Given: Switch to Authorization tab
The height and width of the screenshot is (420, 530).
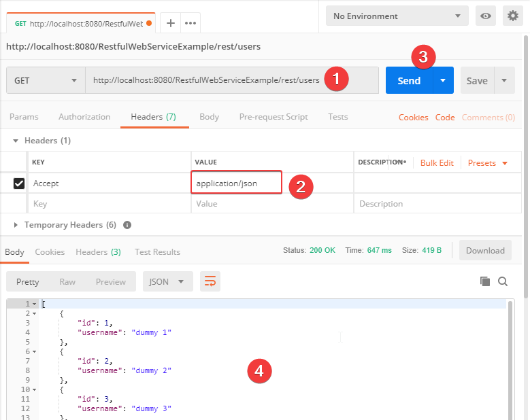Looking at the screenshot, I should coord(84,117).
